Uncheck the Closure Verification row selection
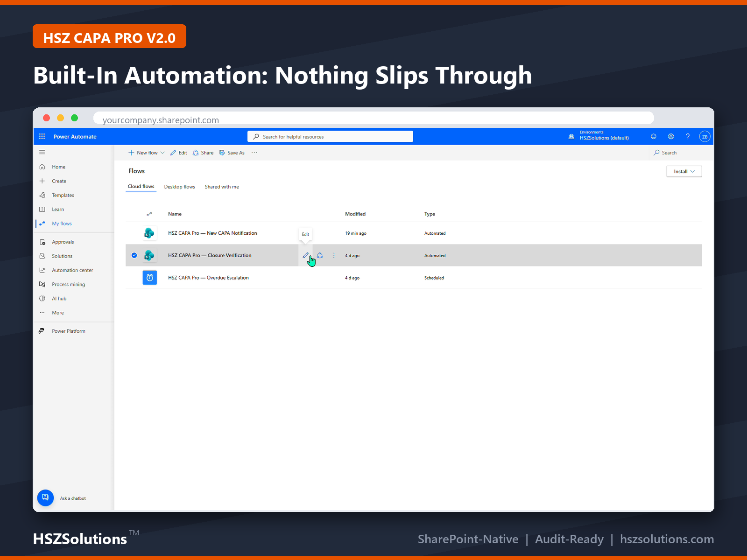Image resolution: width=747 pixels, height=560 pixels. coord(134,255)
